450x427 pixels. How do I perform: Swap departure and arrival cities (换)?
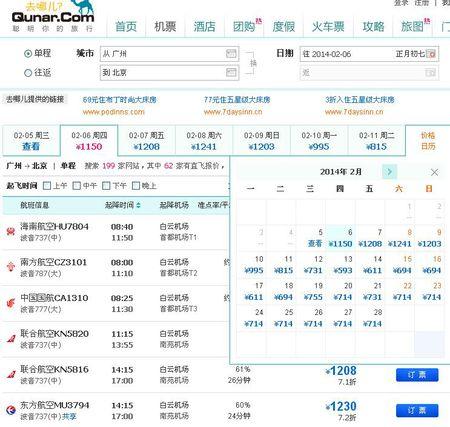point(253,63)
